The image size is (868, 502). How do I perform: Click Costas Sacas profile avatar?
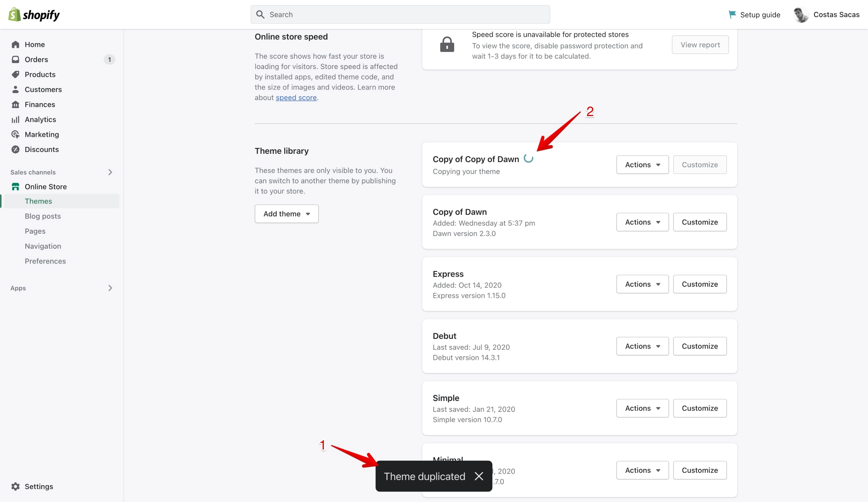click(x=801, y=14)
